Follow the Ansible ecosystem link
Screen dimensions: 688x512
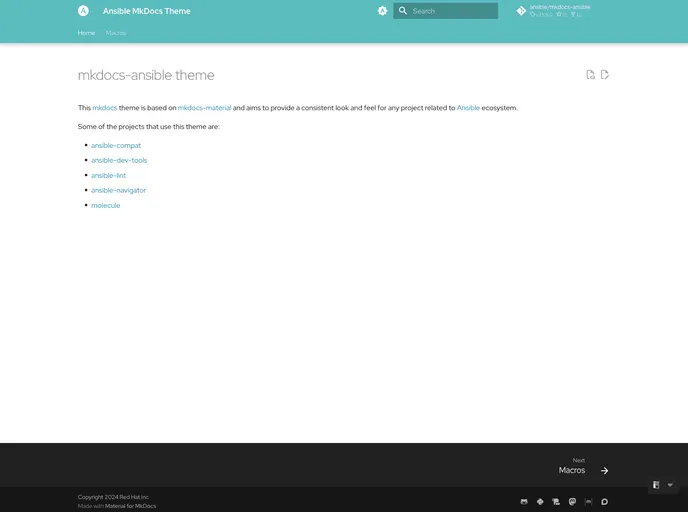coord(468,108)
